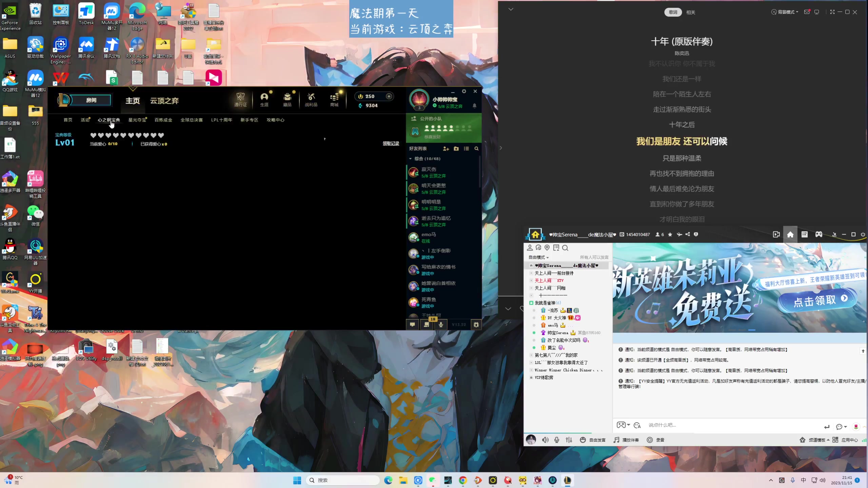Switch to 云顶之弈 tab
Screen dimensions: 868x488
pos(164,101)
